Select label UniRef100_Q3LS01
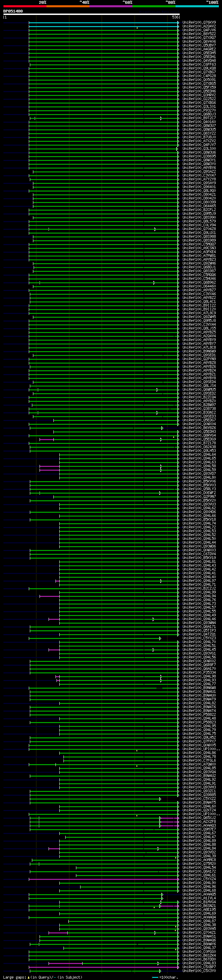This screenshot has height=980, width=222. (199, 106)
